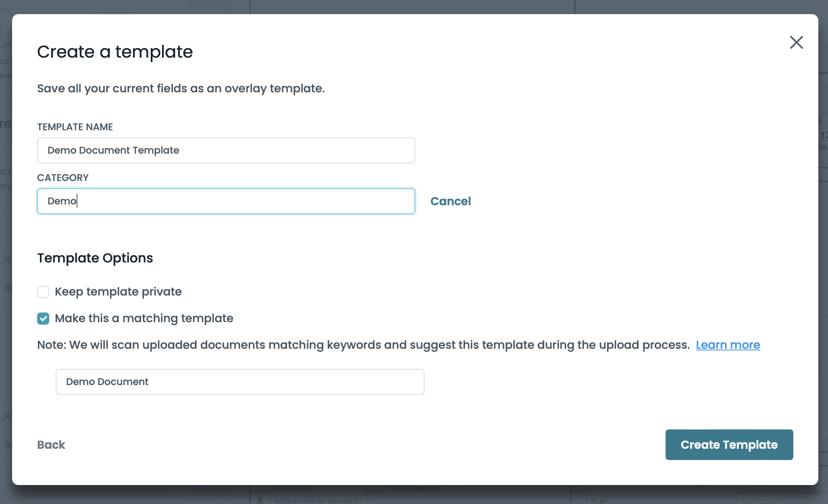Screen dimensions: 828x504
Task: Click the Save all your current fields subtitle
Action: (x=181, y=89)
